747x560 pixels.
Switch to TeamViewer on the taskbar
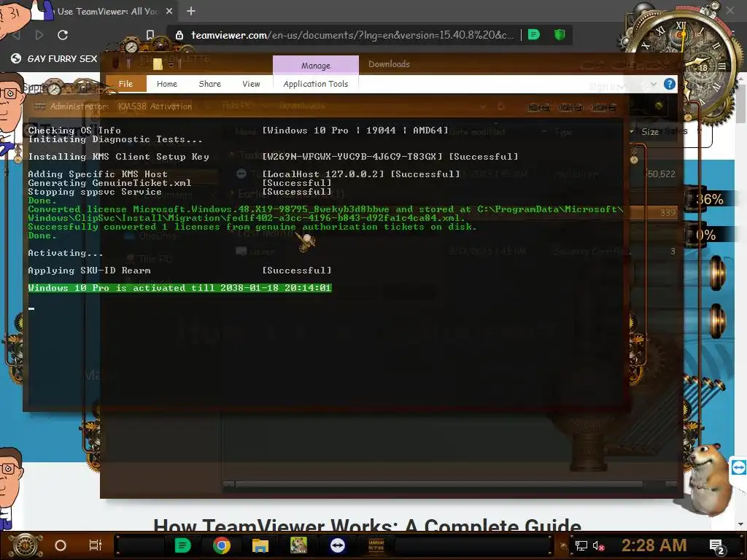(338, 545)
